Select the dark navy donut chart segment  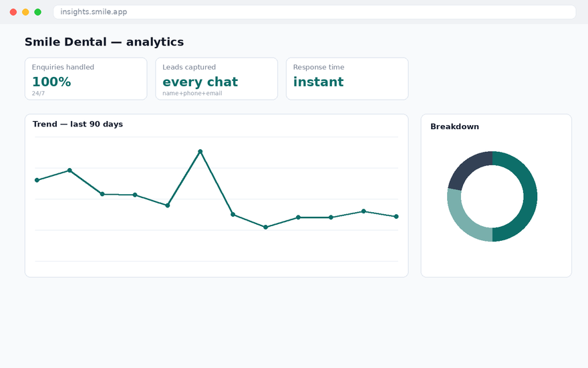(x=467, y=168)
